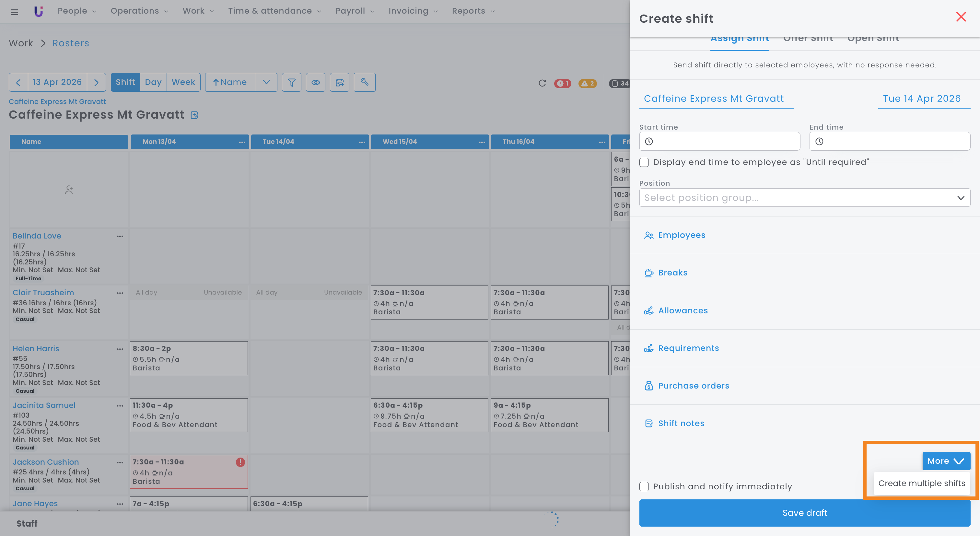Image resolution: width=980 pixels, height=536 pixels.
Task: Click the wrench tools icon
Action: [x=364, y=82]
